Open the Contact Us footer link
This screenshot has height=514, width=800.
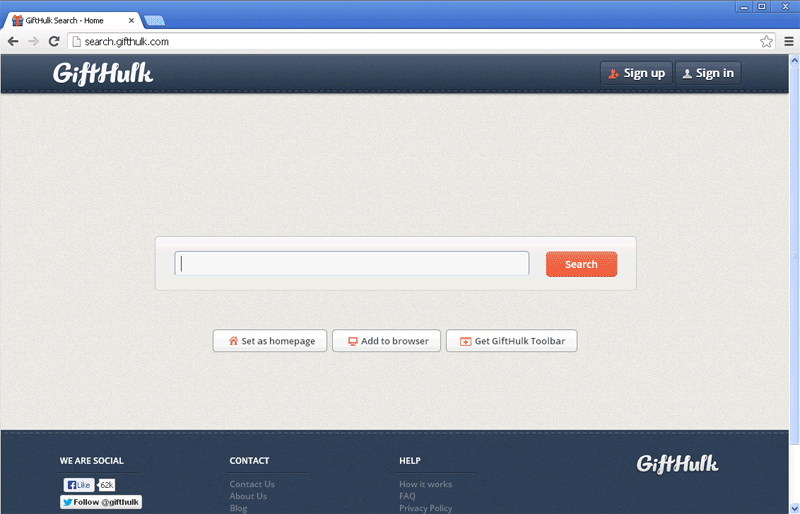(x=252, y=484)
